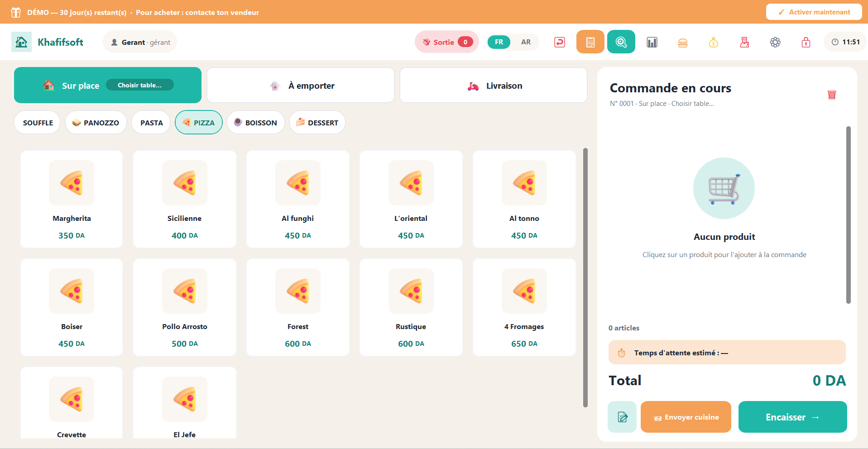Click the Khafifsoft home logo icon
The height and width of the screenshot is (449, 868).
pos(21,42)
